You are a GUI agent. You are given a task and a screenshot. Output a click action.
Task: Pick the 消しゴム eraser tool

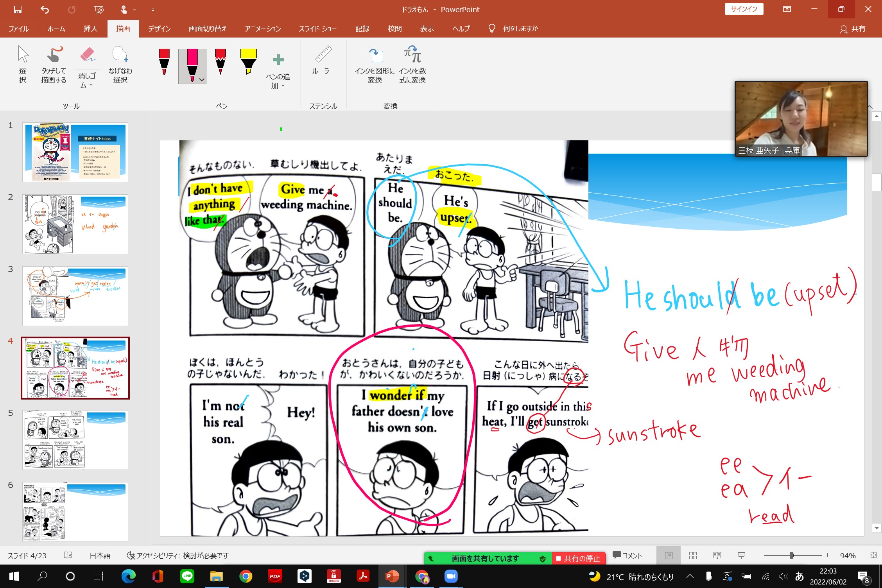click(87, 55)
